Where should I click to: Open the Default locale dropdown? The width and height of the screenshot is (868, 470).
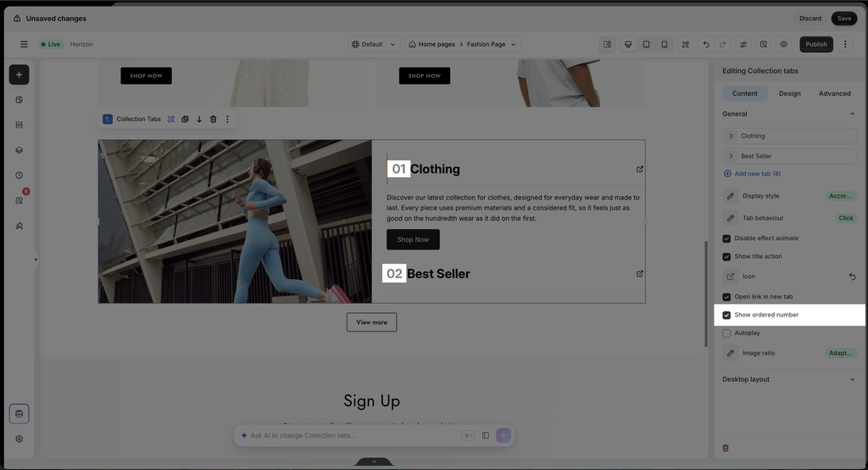point(373,44)
